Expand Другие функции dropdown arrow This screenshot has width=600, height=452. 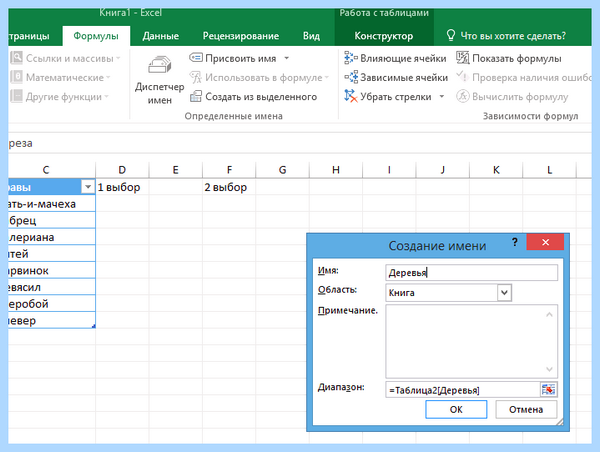pyautogui.click(x=106, y=96)
